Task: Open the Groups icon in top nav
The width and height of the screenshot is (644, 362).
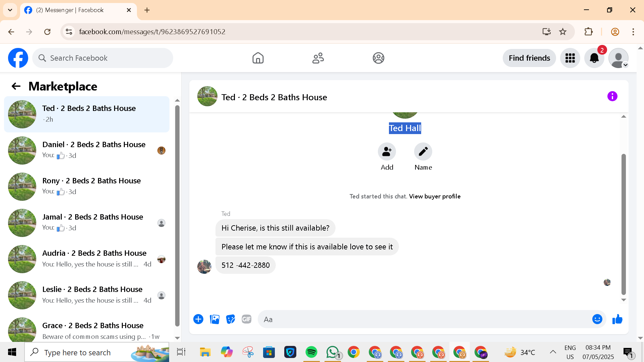Action: [378, 58]
